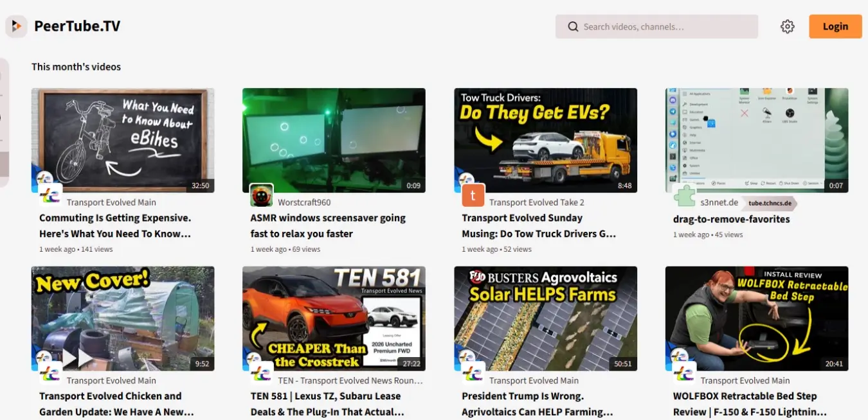Image resolution: width=868 pixels, height=420 pixels.
Task: Open the drag-to-remove-favorites video thumbnail
Action: point(757,140)
